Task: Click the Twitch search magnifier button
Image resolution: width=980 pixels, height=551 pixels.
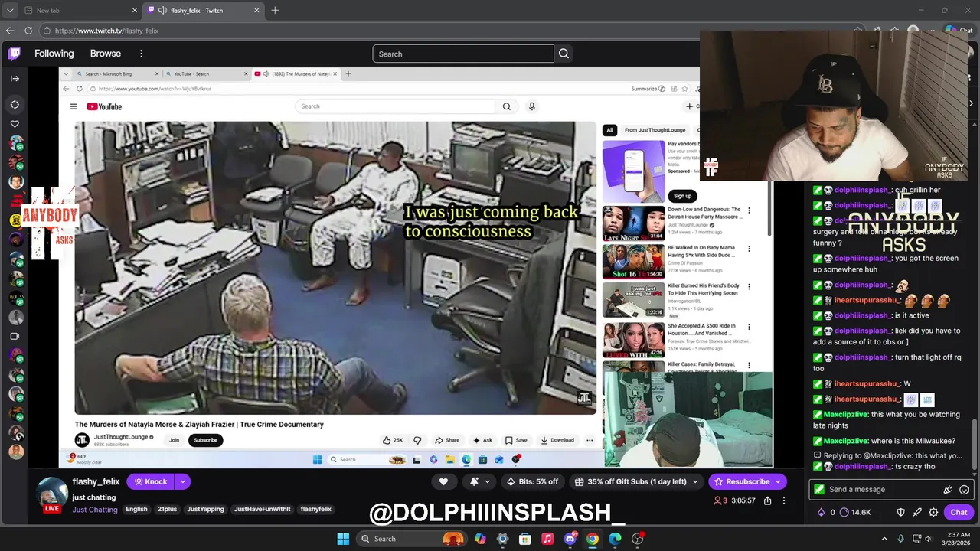Action: (564, 54)
